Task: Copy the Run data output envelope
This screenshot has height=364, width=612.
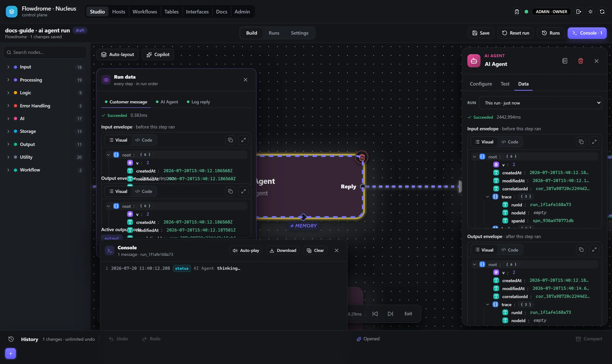Action: click(x=230, y=191)
